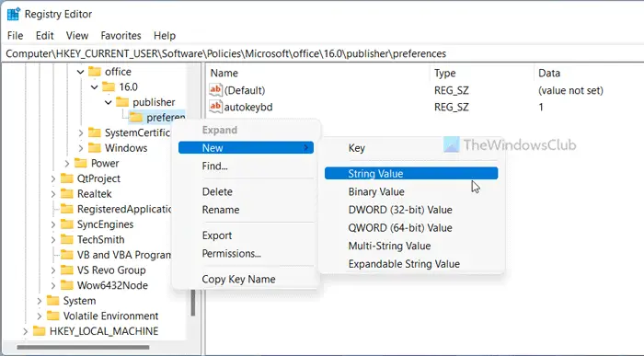This screenshot has height=356, width=644.
Task: Open the Help menu
Action: 165,36
